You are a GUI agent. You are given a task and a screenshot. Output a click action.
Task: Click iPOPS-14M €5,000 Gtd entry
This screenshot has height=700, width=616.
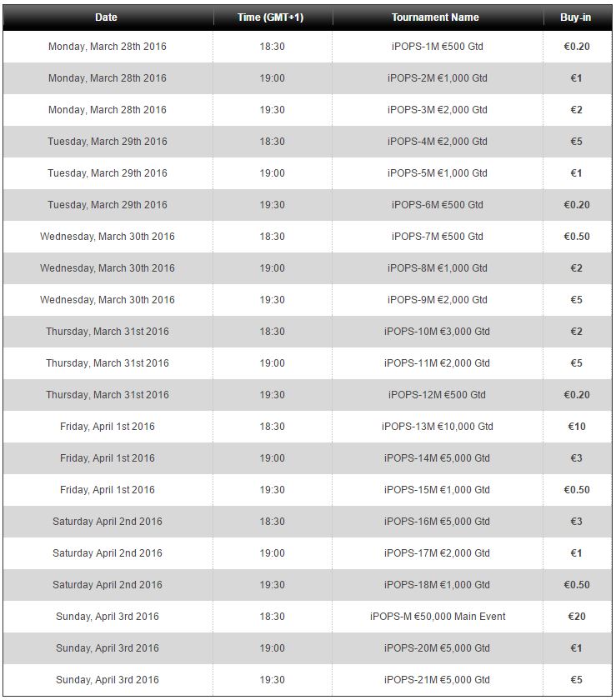click(x=438, y=458)
